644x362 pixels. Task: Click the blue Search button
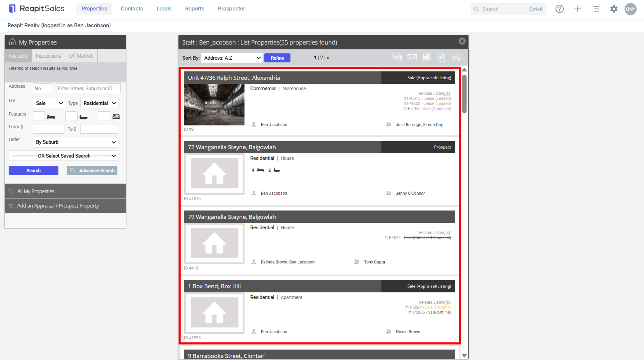[33, 170]
